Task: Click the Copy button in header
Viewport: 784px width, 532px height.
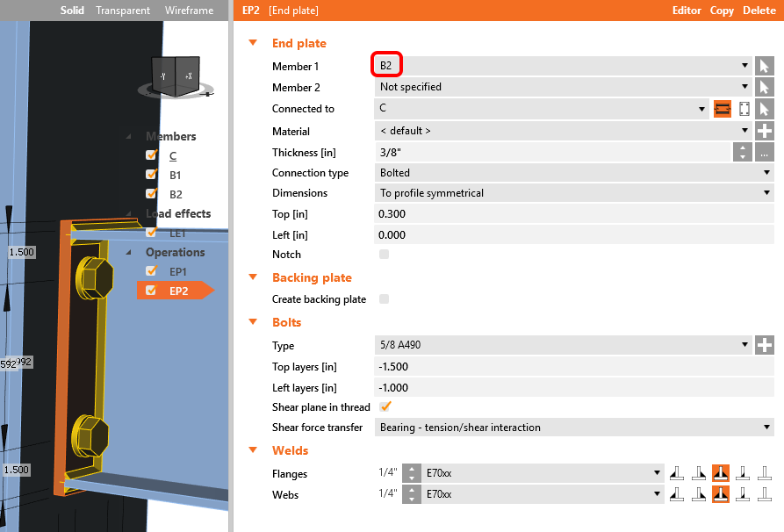Action: coord(722,11)
